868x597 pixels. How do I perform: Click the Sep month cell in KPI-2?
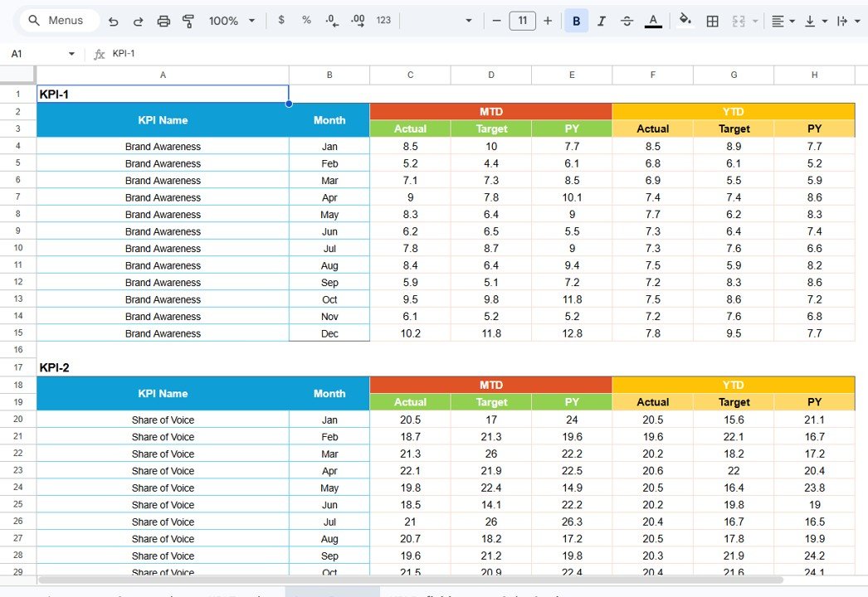[329, 556]
